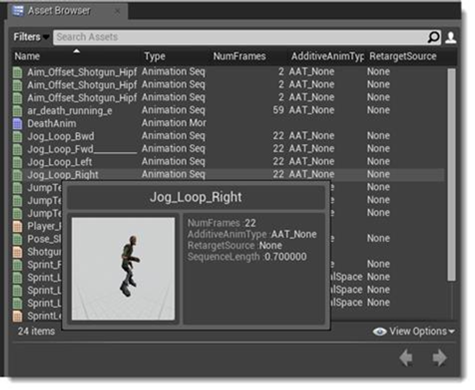Click the orange Shotgun asset icon
This screenshot has height=390, width=475.
point(17,252)
